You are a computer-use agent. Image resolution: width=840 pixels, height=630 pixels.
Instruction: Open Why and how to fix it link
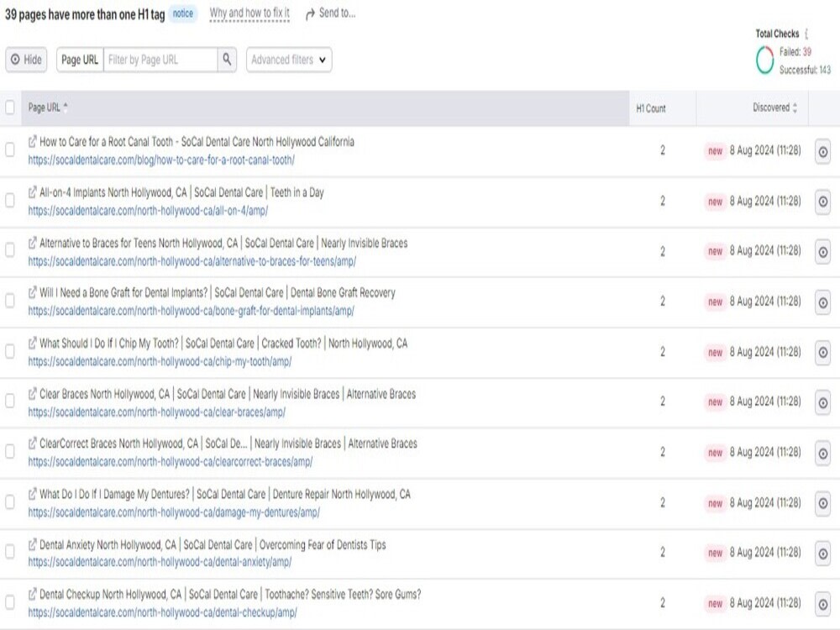pyautogui.click(x=249, y=13)
